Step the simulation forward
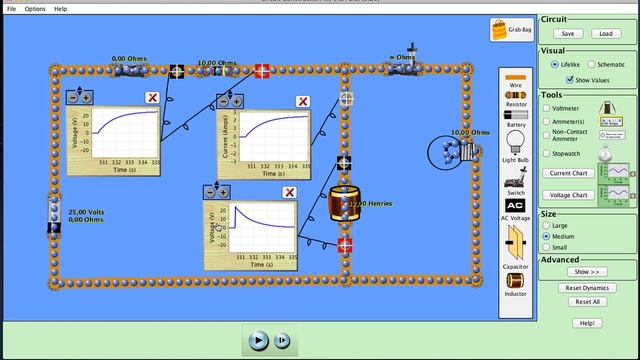Viewport: 640px width, 360px height. (x=282, y=340)
